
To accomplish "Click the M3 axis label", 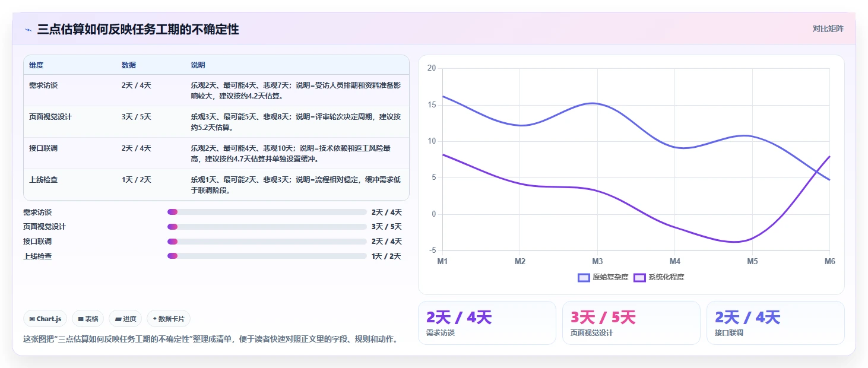I will pos(597,262).
